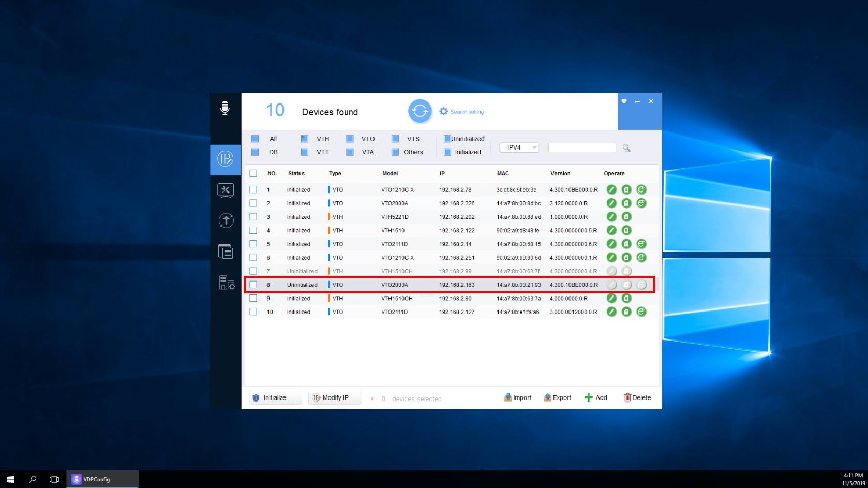This screenshot has width=868, height=488.
Task: Check the box for device row 8
Action: pyautogui.click(x=253, y=285)
